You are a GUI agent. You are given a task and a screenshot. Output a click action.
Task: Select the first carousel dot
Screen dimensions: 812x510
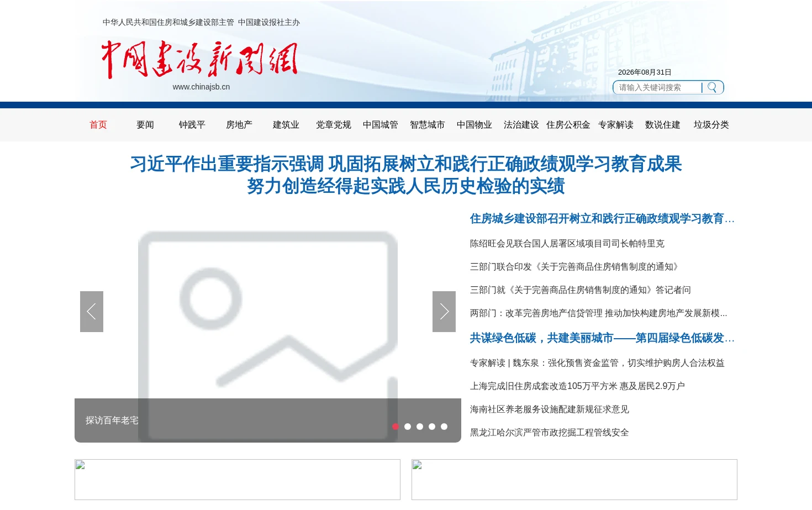396,427
